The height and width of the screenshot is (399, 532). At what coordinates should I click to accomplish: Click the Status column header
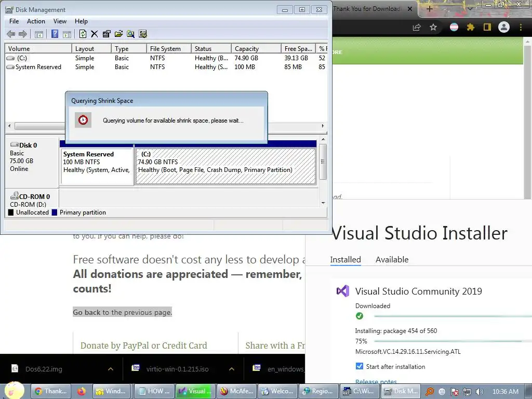(x=211, y=48)
